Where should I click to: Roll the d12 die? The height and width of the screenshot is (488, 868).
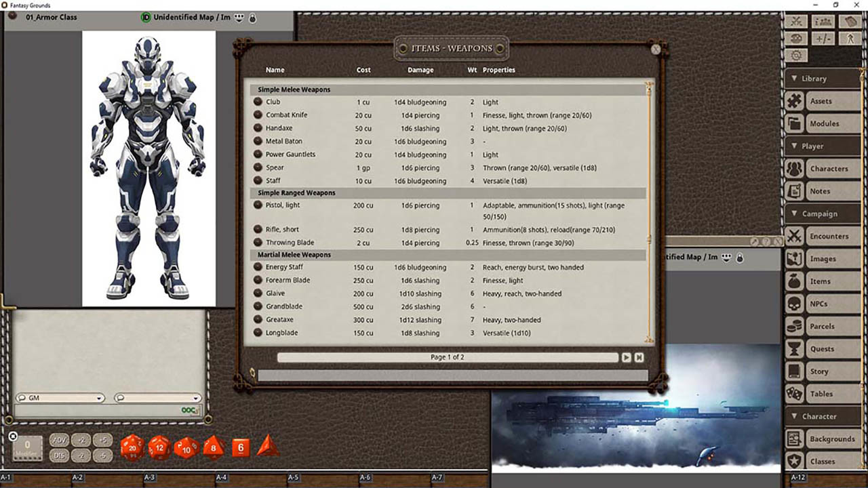[159, 447]
